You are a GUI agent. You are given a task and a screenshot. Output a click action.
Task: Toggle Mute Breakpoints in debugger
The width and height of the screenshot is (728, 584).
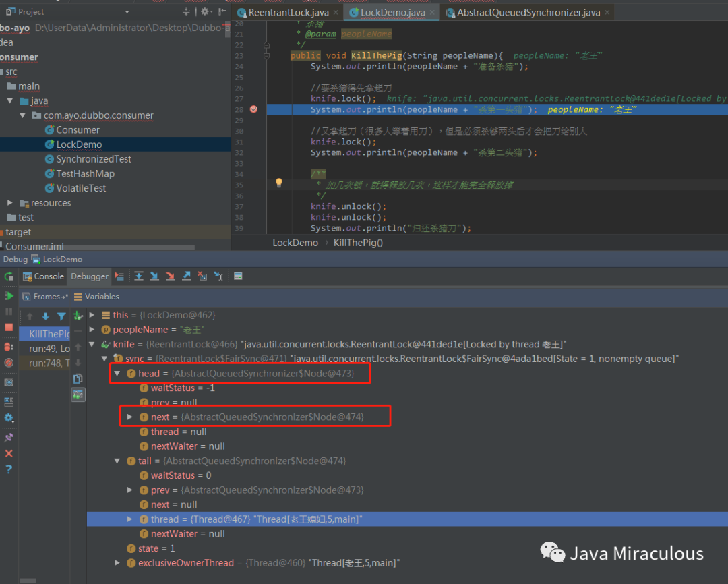click(9, 362)
